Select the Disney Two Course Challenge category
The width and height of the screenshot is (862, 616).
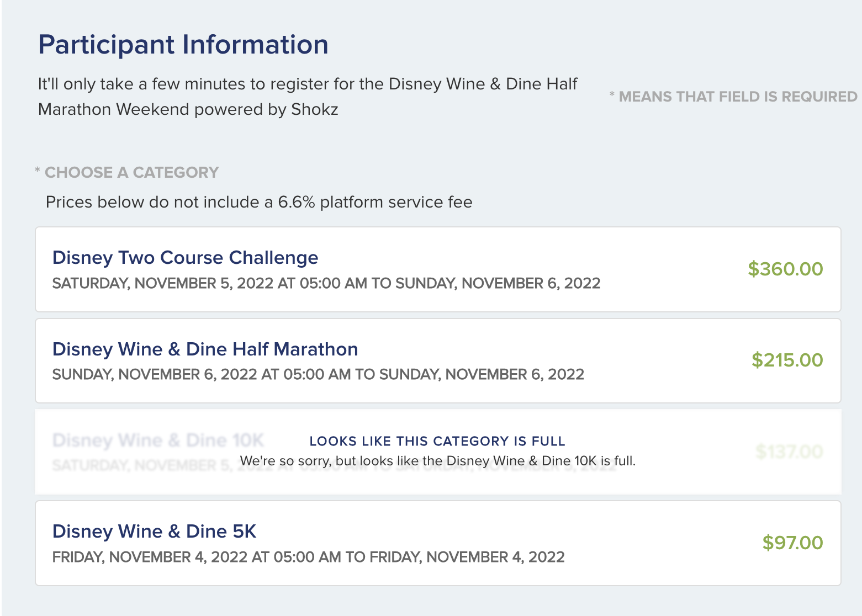point(185,258)
